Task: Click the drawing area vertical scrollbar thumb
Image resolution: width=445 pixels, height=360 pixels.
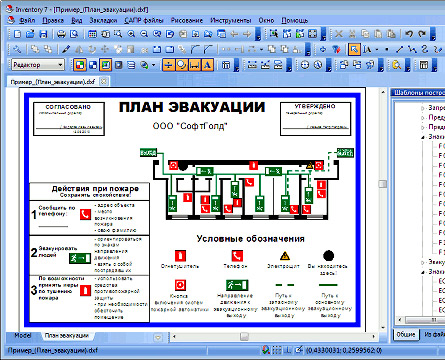Action: click(383, 184)
